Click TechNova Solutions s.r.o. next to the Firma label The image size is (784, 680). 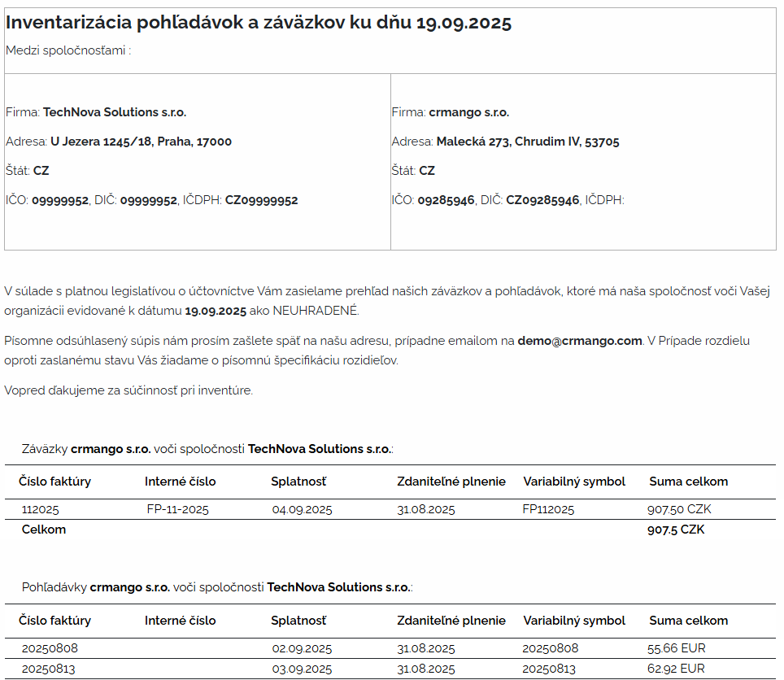click(x=114, y=112)
